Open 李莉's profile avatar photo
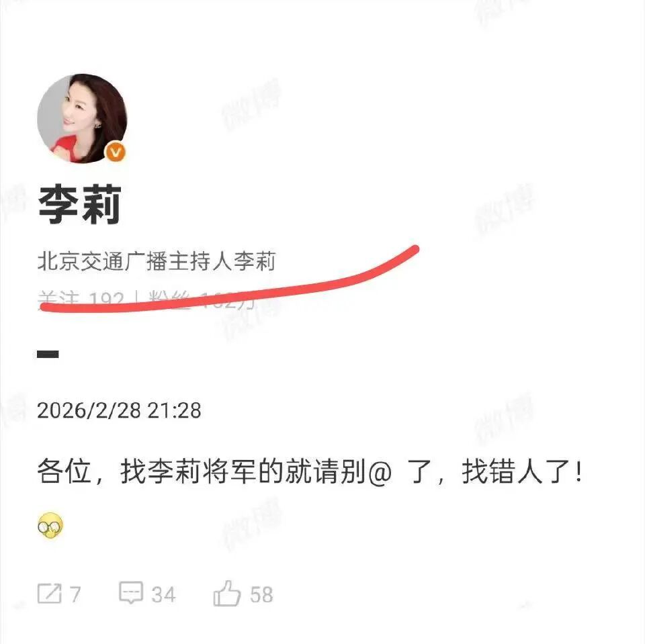645x644 pixels. (82, 118)
